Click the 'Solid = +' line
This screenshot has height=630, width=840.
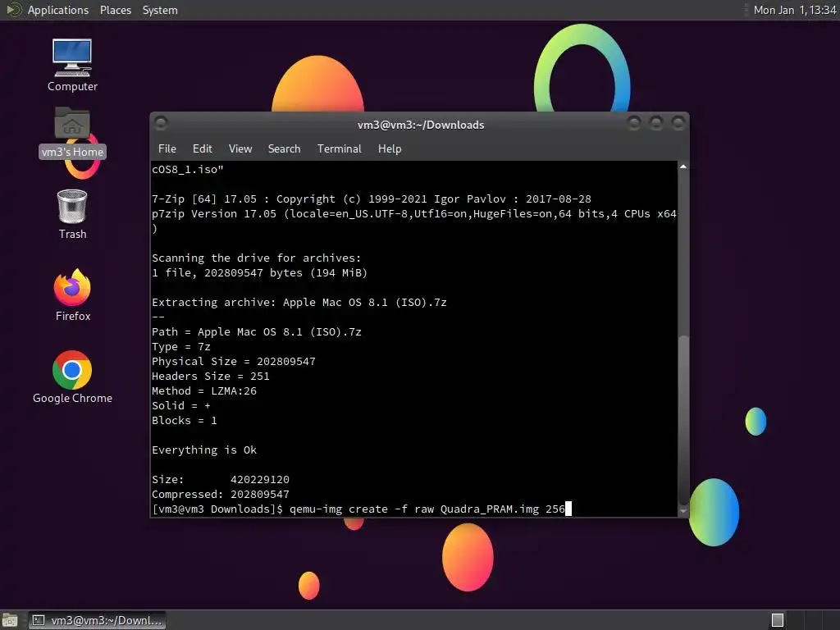[x=181, y=405]
